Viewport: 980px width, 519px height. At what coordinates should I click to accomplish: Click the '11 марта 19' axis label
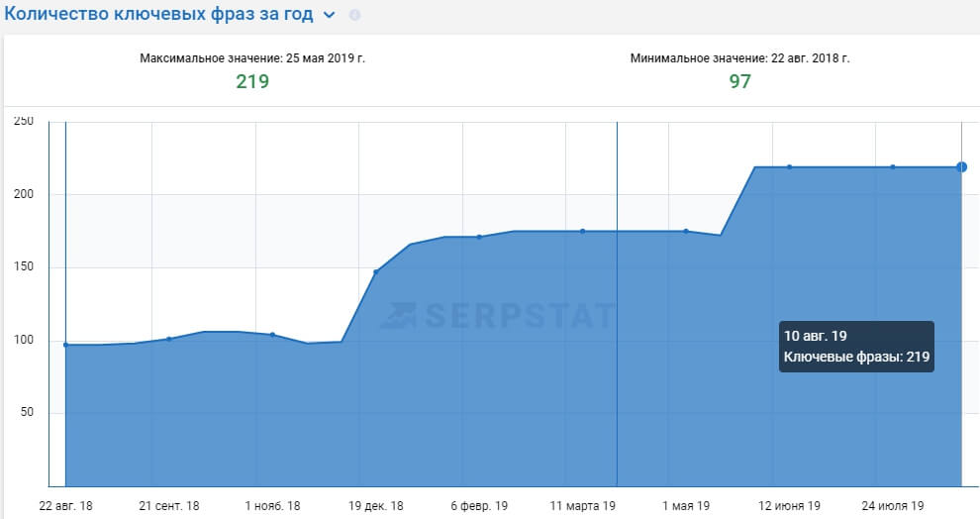582,506
